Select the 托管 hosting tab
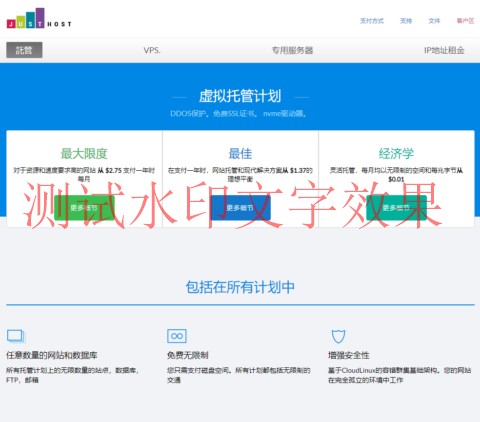The image size is (480, 422). click(24, 50)
